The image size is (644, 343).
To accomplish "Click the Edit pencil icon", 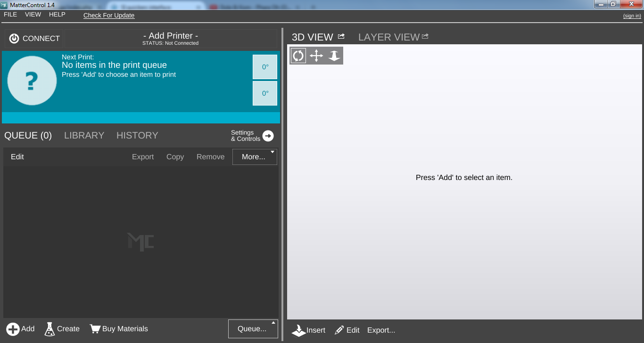I will point(339,330).
